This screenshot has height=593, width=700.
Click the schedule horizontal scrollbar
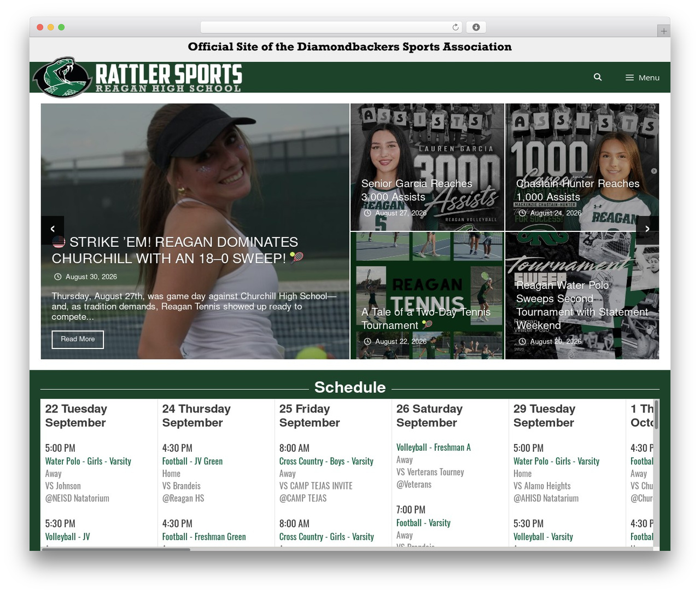(x=116, y=549)
